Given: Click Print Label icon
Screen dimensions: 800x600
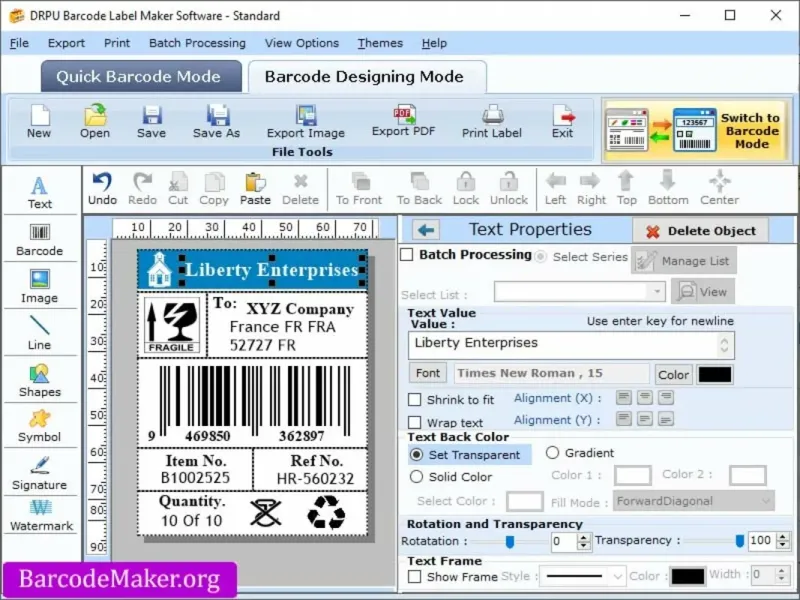Looking at the screenshot, I should [x=492, y=121].
